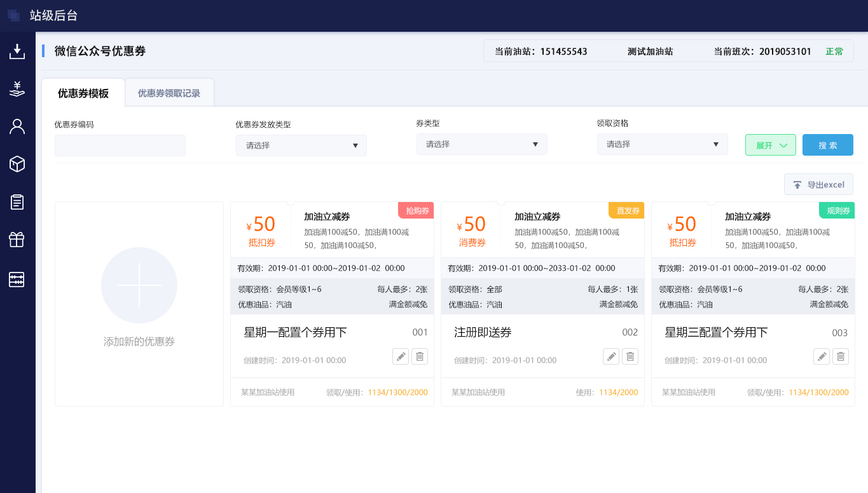Click the 测试加油站 station name
The width and height of the screenshot is (868, 493).
[x=650, y=51]
